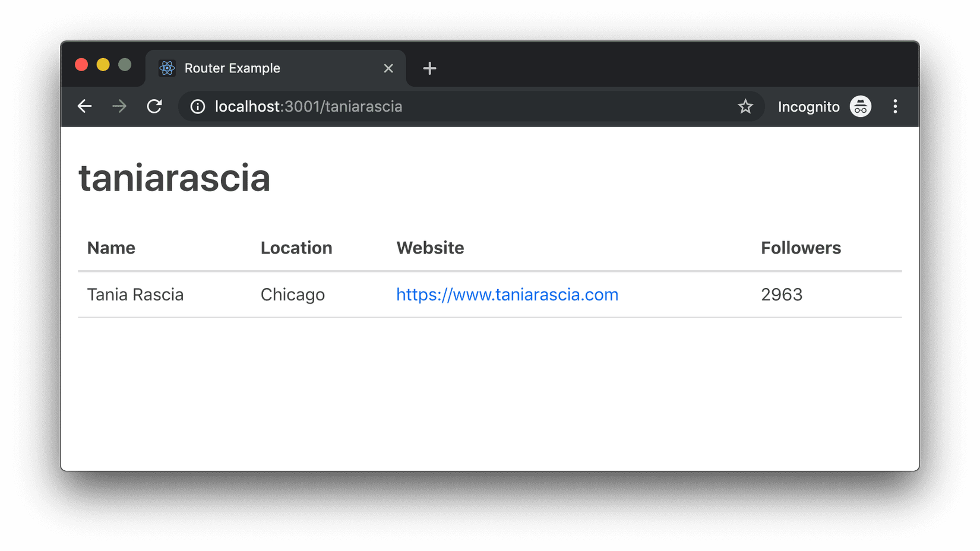Click the back navigation arrow

coord(85,106)
